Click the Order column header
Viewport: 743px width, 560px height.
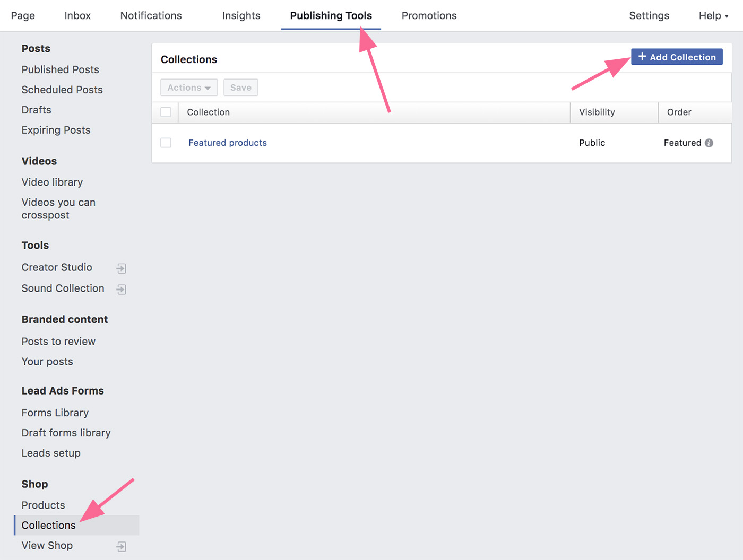(x=679, y=112)
